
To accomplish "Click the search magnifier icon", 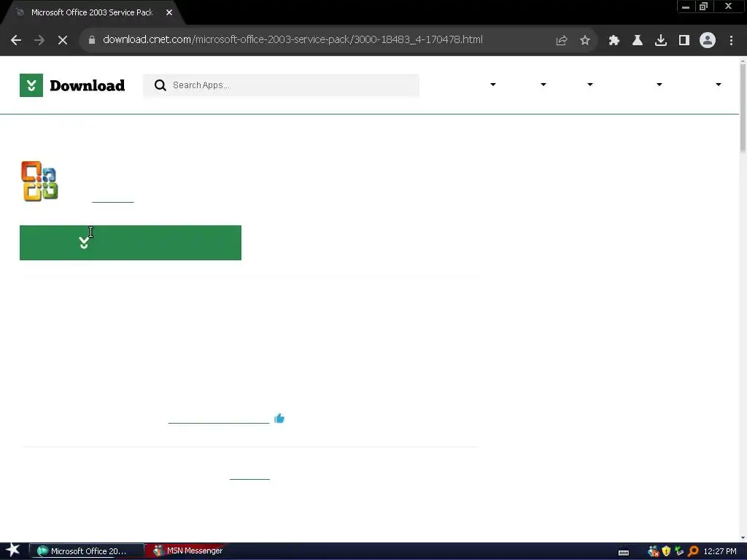I will 160,85.
